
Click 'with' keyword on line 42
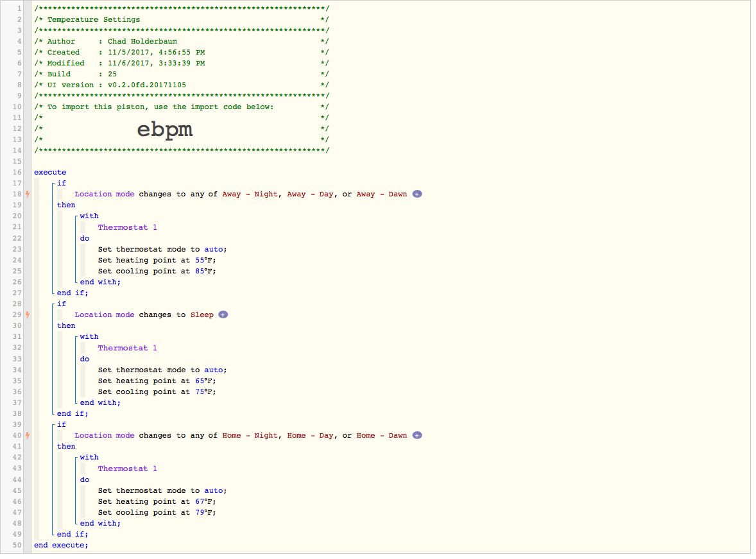[x=89, y=457]
